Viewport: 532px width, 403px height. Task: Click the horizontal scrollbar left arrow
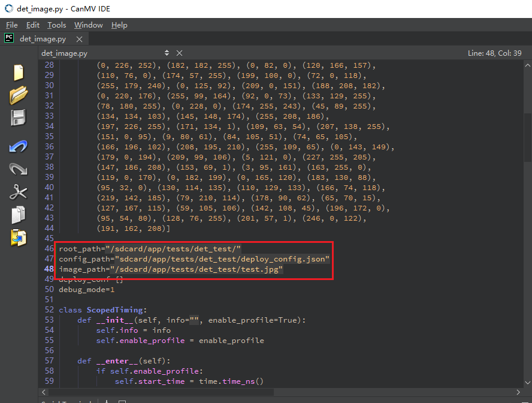click(44, 392)
